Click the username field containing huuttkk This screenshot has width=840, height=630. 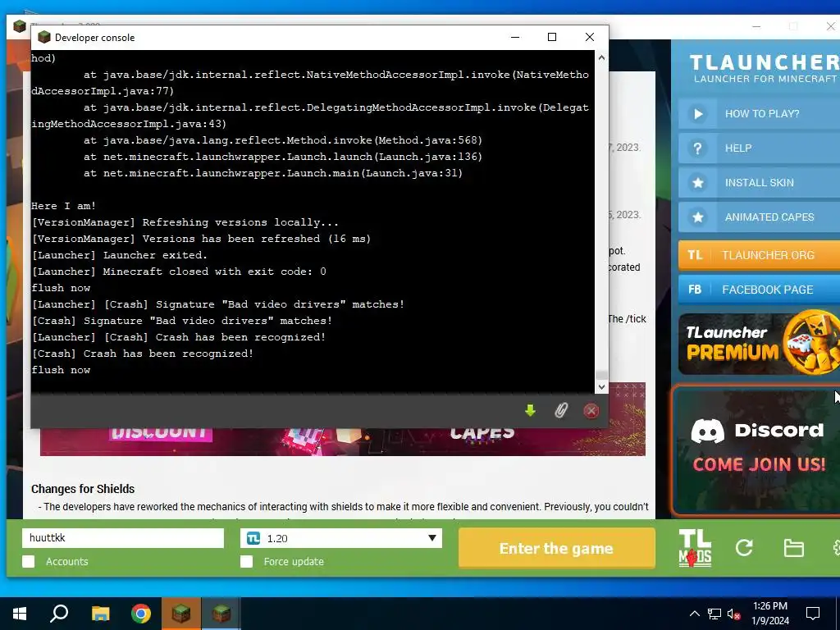click(123, 538)
